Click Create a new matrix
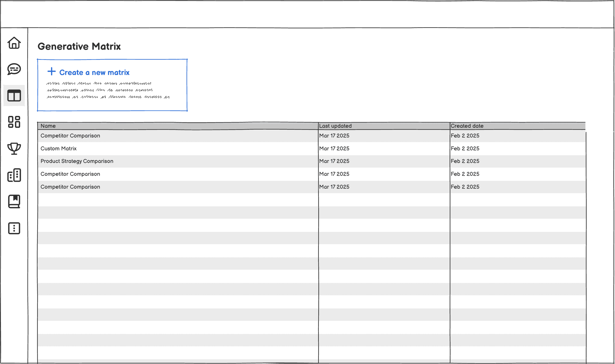 (94, 73)
